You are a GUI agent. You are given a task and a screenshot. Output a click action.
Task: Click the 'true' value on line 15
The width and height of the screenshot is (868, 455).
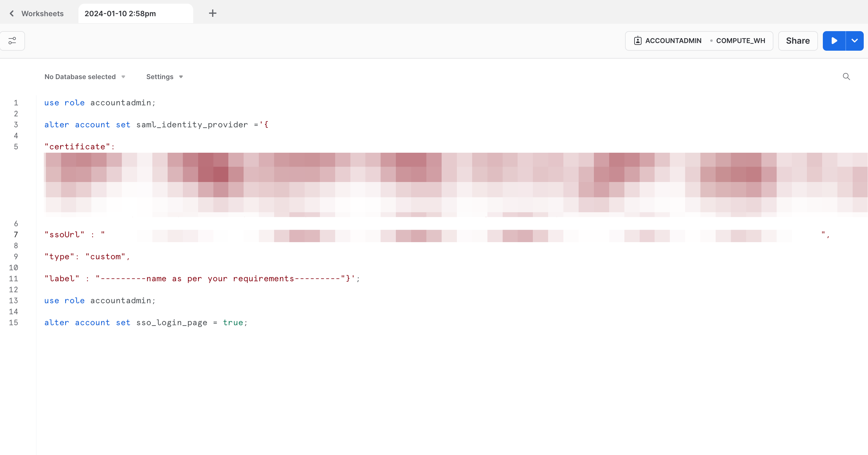(x=233, y=322)
